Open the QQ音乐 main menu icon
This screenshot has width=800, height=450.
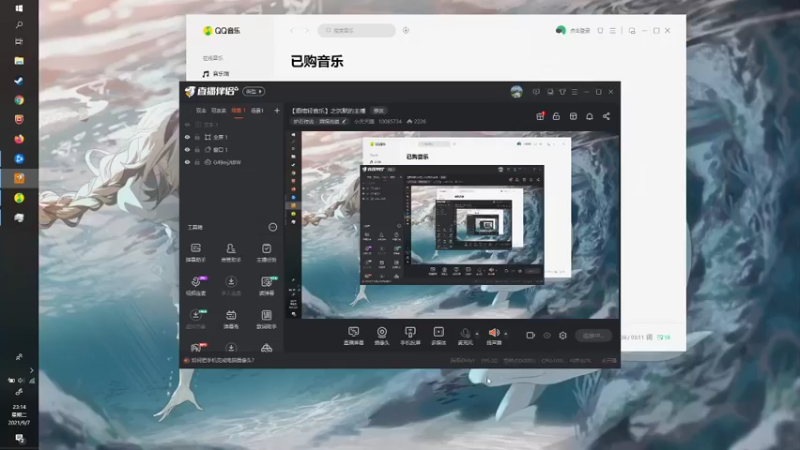[x=613, y=31]
